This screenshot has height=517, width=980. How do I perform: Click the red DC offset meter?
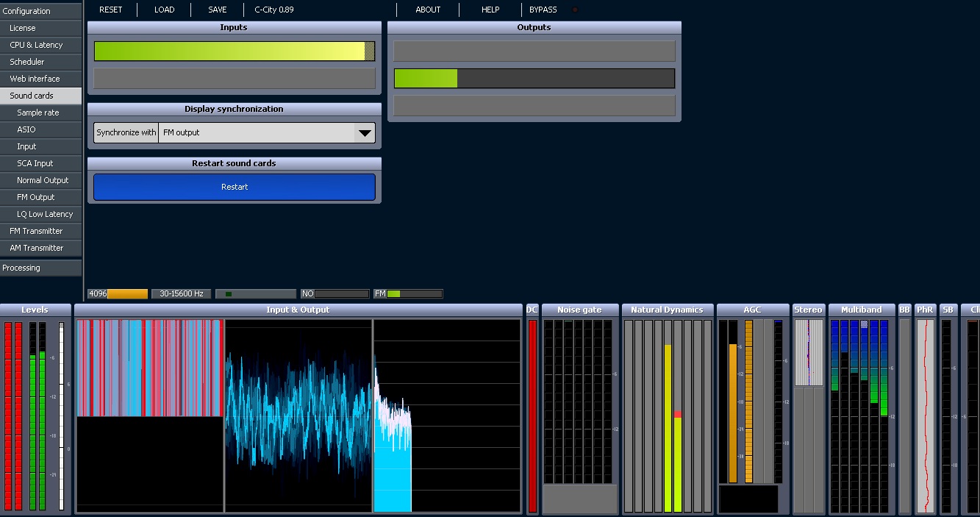pyautogui.click(x=532, y=416)
